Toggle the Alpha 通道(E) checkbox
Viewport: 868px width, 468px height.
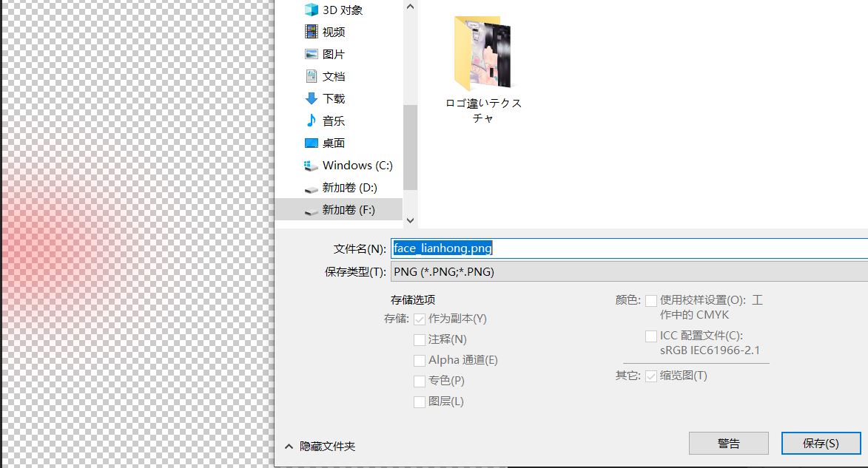pos(420,361)
